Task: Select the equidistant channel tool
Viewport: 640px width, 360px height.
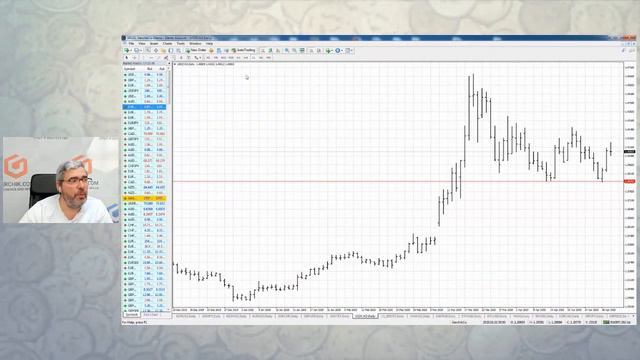Action: (166, 58)
